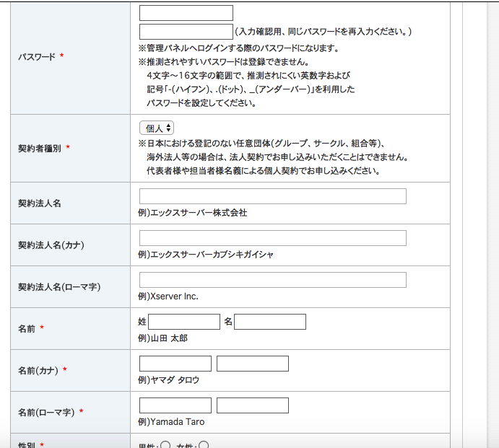Click the 姓 input field in 名前 row
Image resolution: width=499 pixels, height=448 pixels.
point(184,322)
